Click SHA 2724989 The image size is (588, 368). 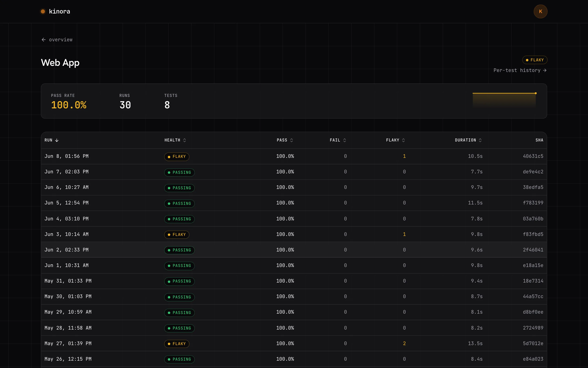point(533,328)
